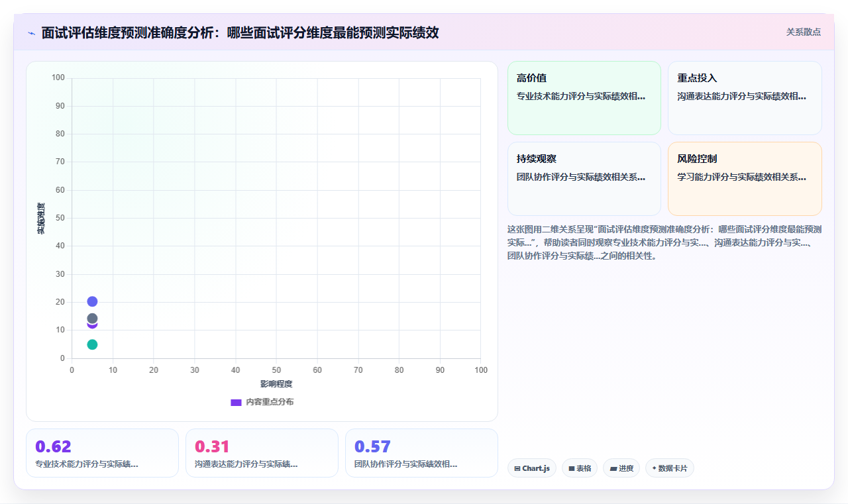The image size is (848, 504).
Task: Click the Chart.js tag icon
Action: pos(517,468)
